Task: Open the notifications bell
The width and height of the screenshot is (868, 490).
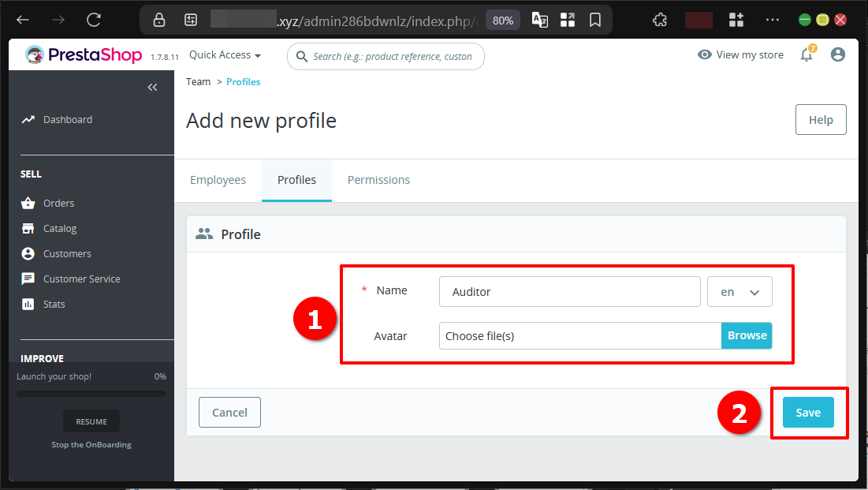Action: tap(806, 54)
